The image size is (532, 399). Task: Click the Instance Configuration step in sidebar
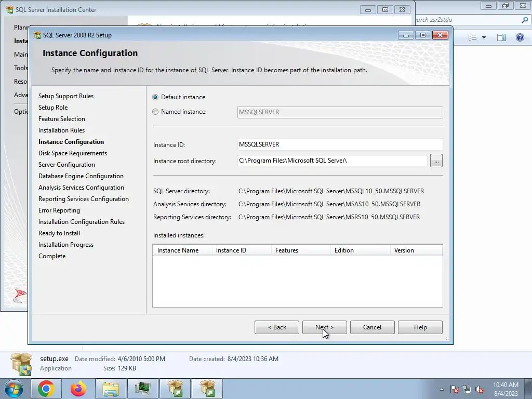point(71,142)
